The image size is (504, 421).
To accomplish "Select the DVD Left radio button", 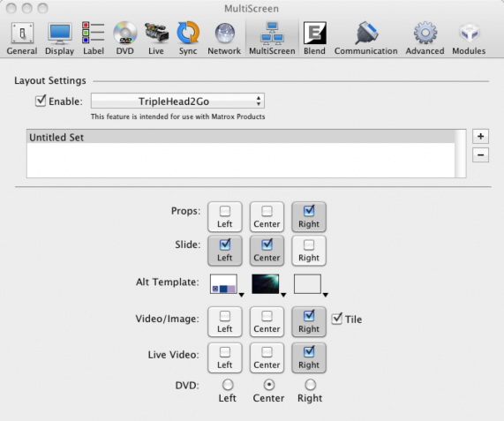I will point(228,384).
